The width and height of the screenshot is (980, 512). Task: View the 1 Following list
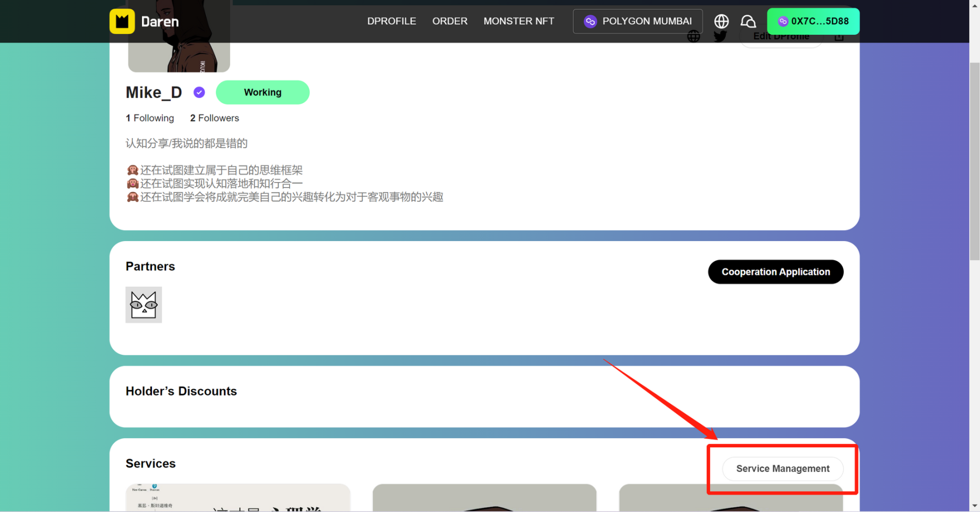[x=150, y=118]
